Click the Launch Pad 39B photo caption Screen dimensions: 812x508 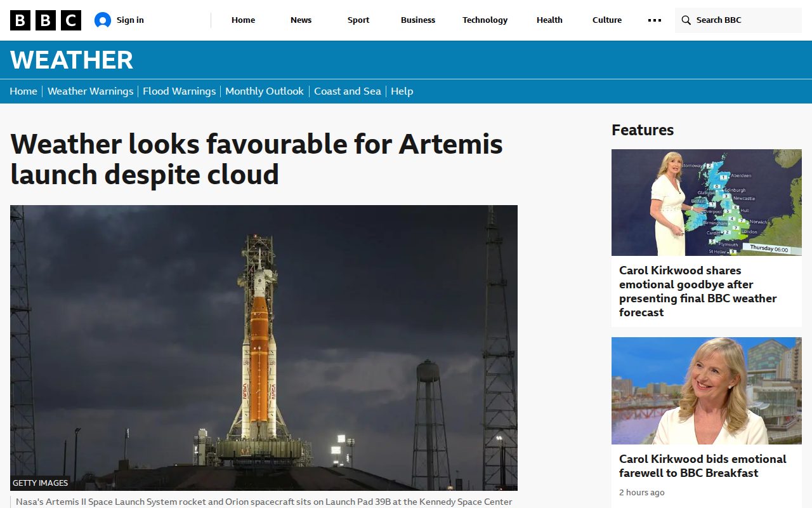[x=264, y=502]
